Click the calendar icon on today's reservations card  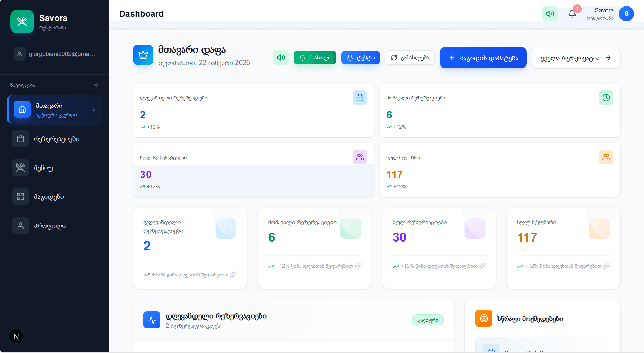pos(359,98)
